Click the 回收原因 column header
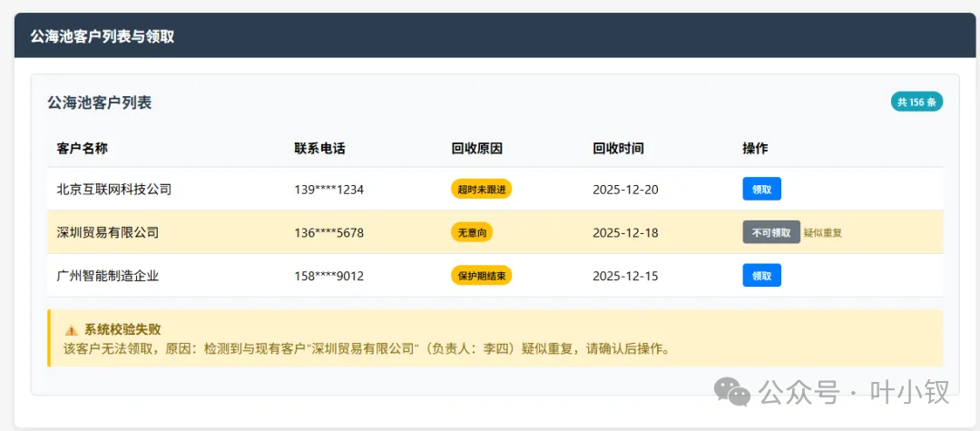Image resolution: width=980 pixels, height=431 pixels. point(477,149)
